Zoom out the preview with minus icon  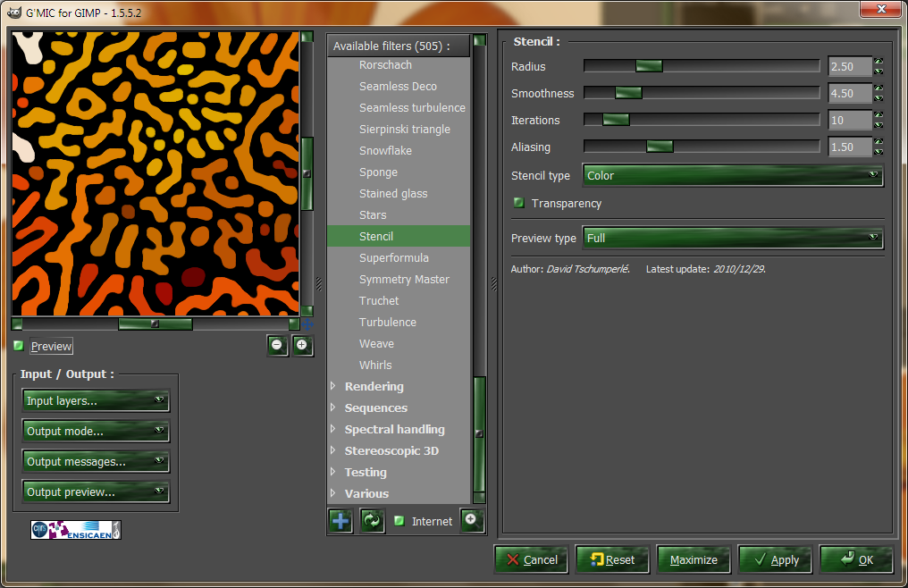[277, 346]
